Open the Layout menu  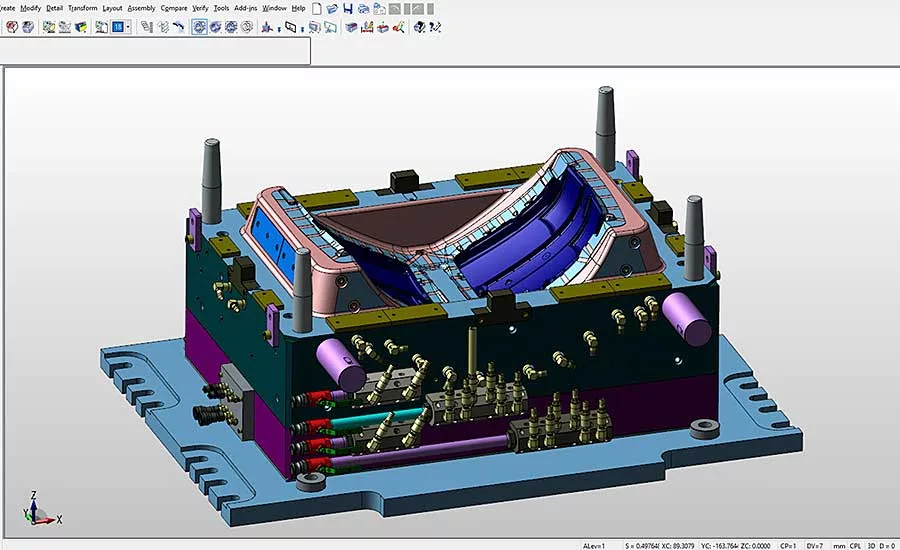(112, 8)
